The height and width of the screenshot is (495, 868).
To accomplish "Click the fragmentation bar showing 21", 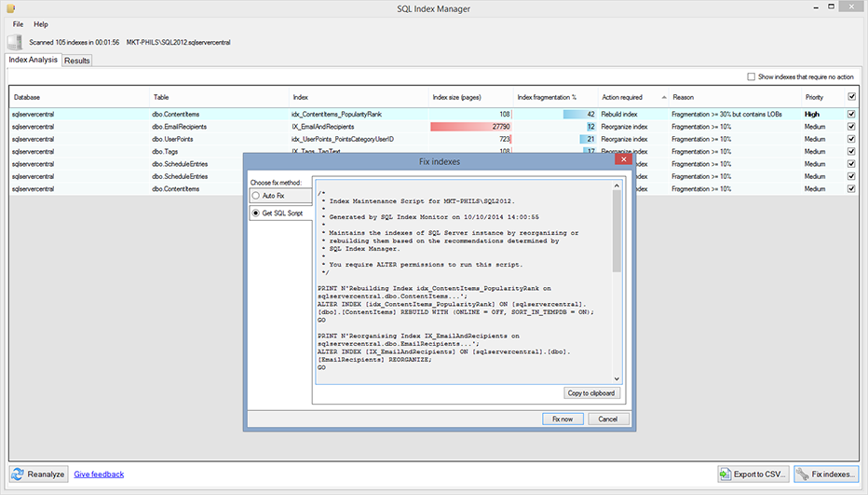I will (588, 139).
